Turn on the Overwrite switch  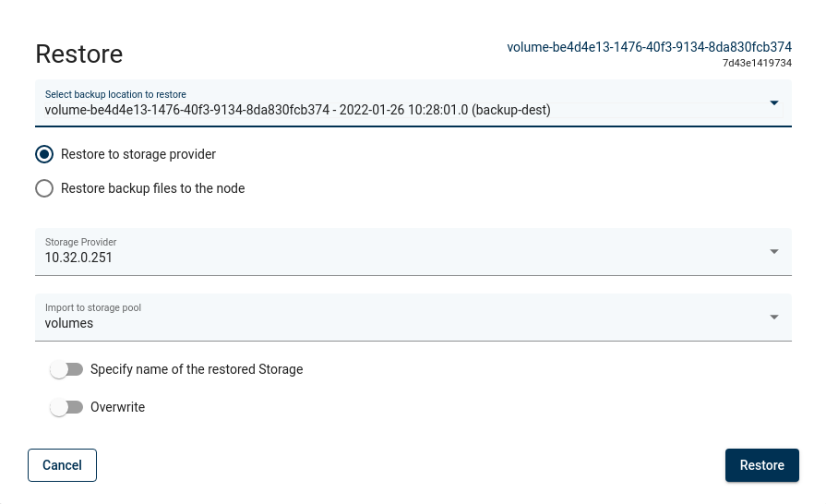tap(66, 407)
